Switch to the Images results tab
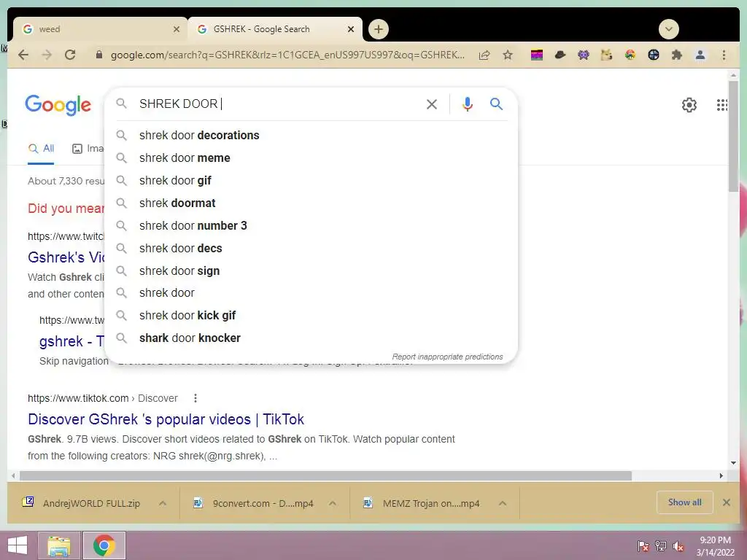 click(88, 149)
